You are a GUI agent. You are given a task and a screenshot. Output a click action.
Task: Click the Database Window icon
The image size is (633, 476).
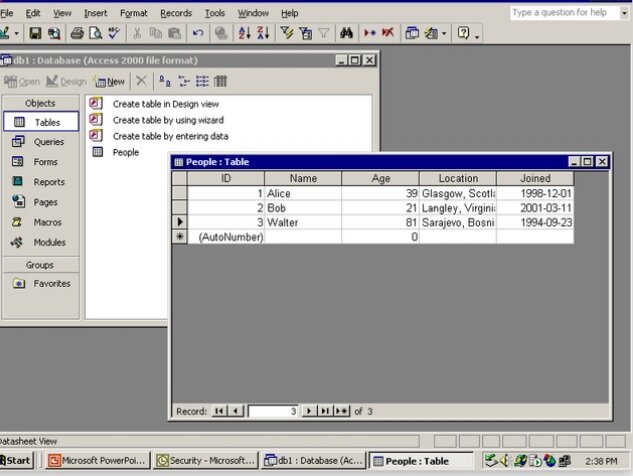[x=412, y=33]
